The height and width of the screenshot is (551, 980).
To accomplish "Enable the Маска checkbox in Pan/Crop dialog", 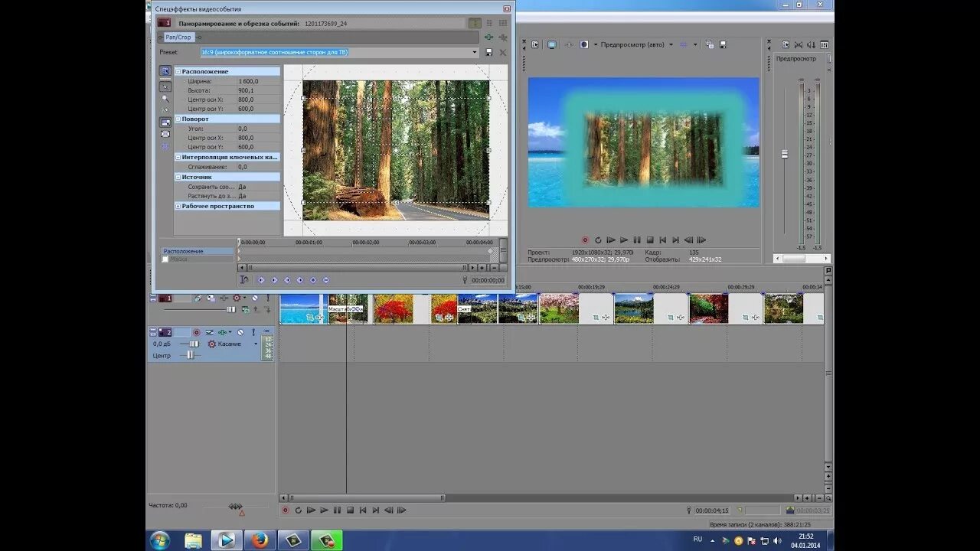I will 165,259.
